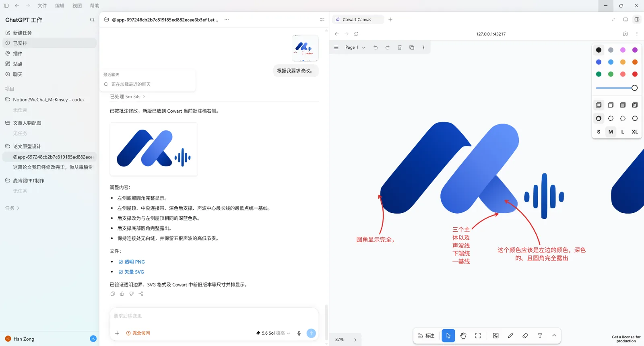
Task: Search in the ChatGPT sidebar
Action: [92, 20]
